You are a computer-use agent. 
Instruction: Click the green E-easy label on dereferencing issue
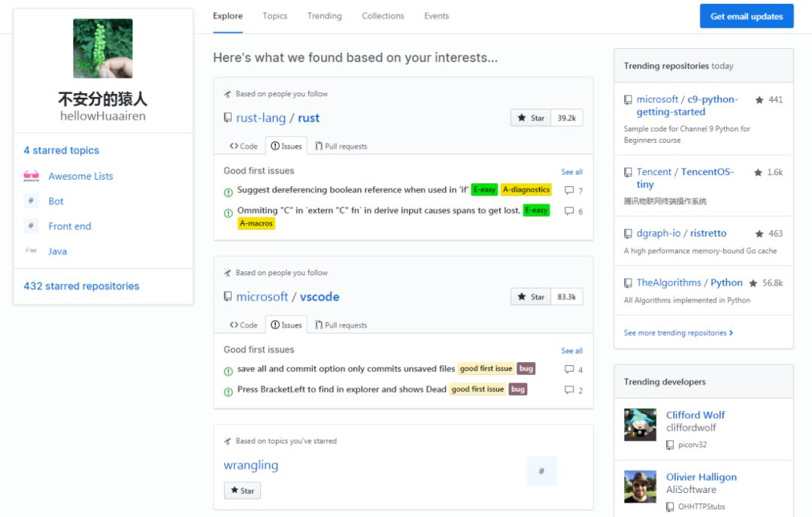point(485,190)
